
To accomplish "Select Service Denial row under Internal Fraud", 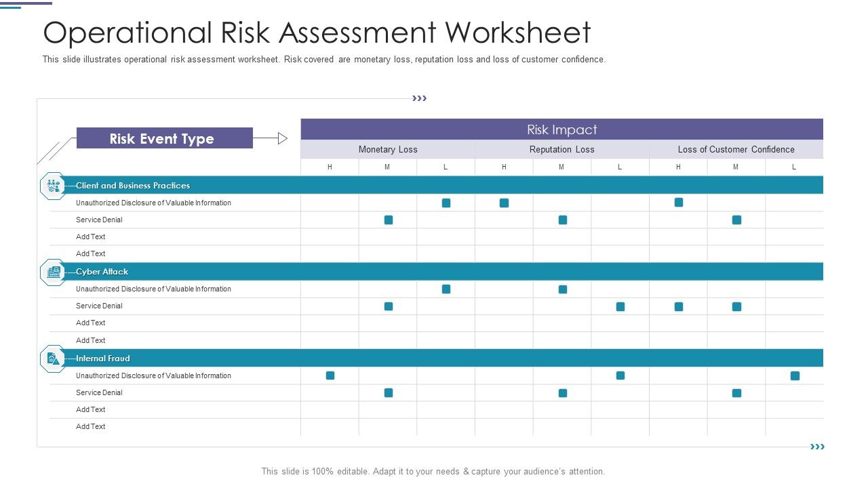I will (437, 392).
